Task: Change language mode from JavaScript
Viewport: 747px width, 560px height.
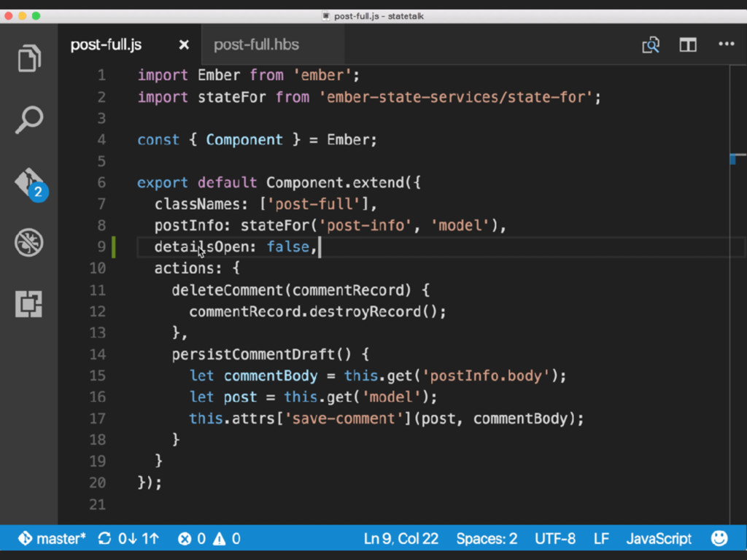Action: tap(659, 539)
